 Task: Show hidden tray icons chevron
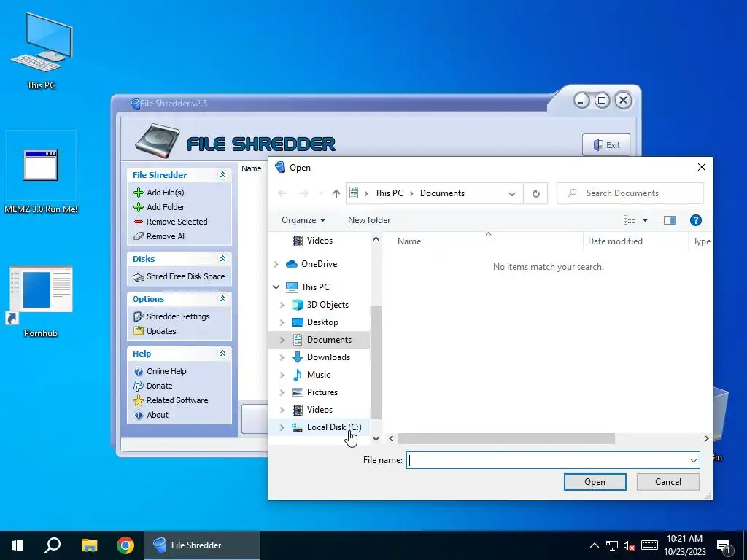(594, 545)
